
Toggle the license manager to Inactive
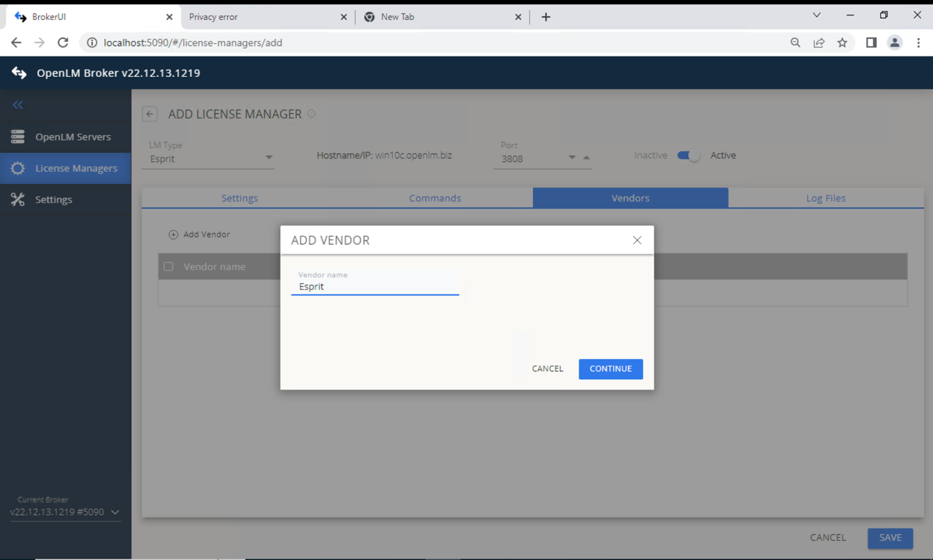click(687, 155)
